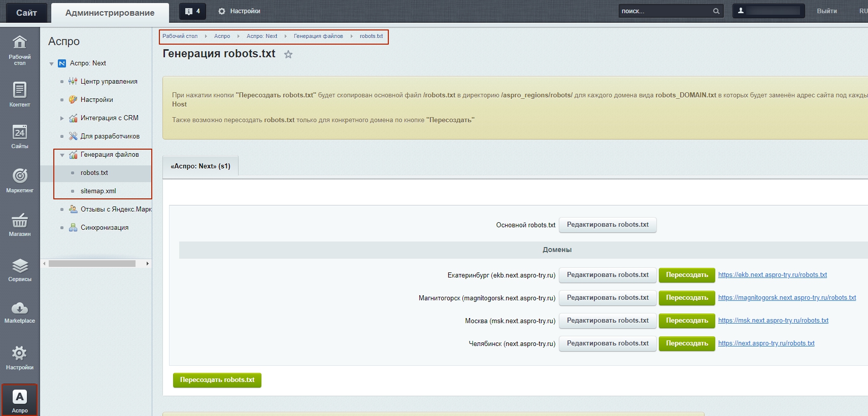This screenshot has height=416, width=868.
Task: Edit the main robots.txt file
Action: coord(608,225)
